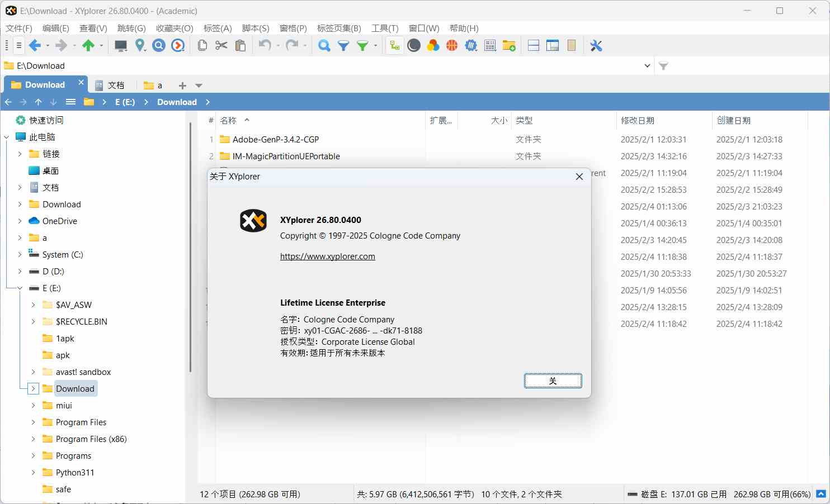Screen dimensions: 830x504
Task: Select 快速访问 in tree
Action: click(x=46, y=120)
